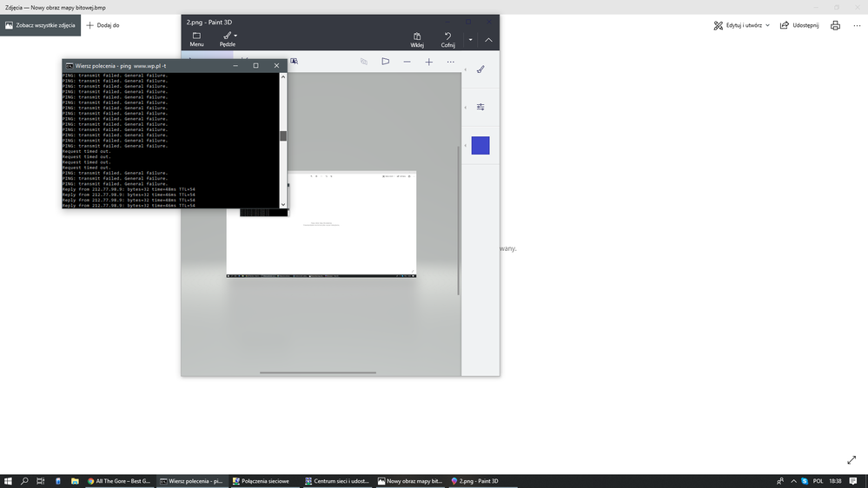Click the print icon in Photos

835,25
